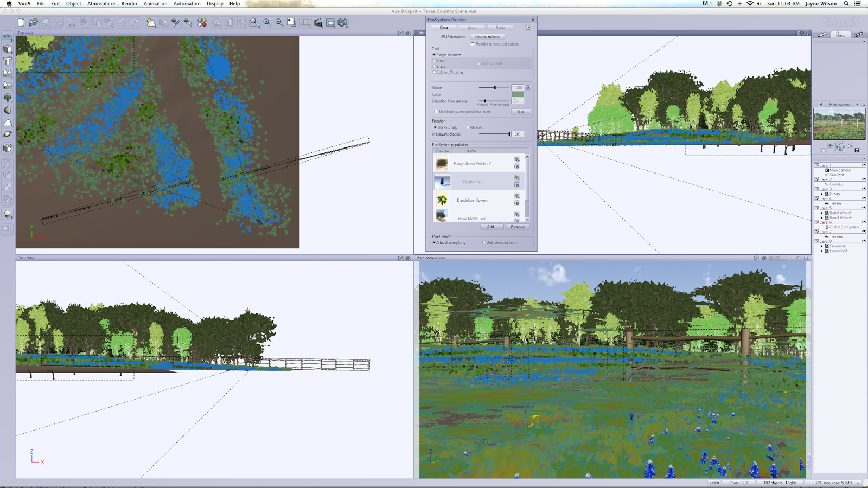The height and width of the screenshot is (488, 868).
Task: Click the Undo button in EcoSystem Painter
Action: point(472,27)
